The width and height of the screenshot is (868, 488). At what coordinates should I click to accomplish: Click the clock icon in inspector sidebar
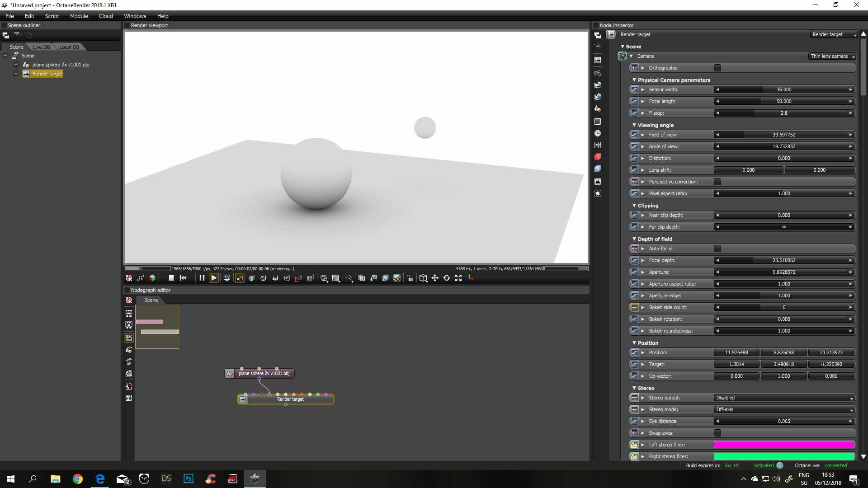[x=598, y=133]
